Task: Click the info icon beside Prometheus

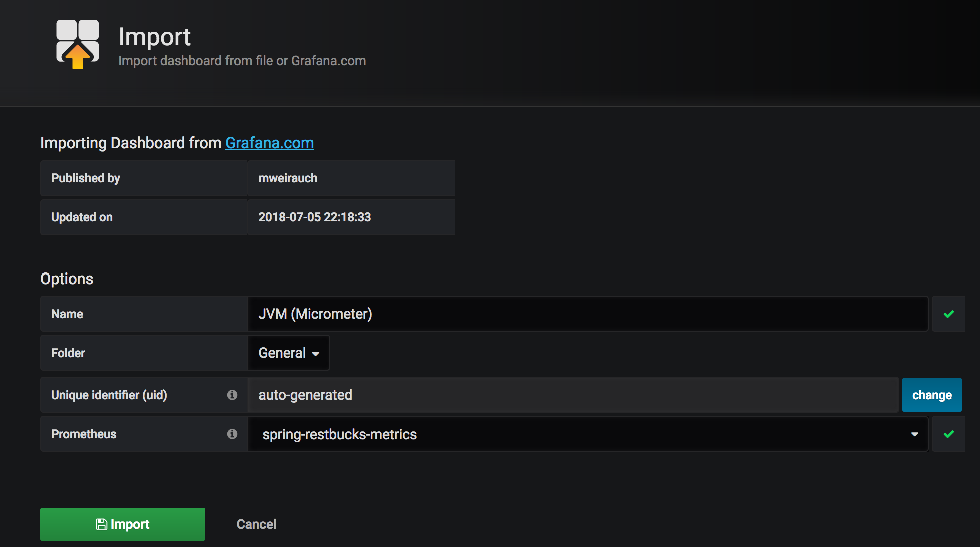Action: pos(232,434)
